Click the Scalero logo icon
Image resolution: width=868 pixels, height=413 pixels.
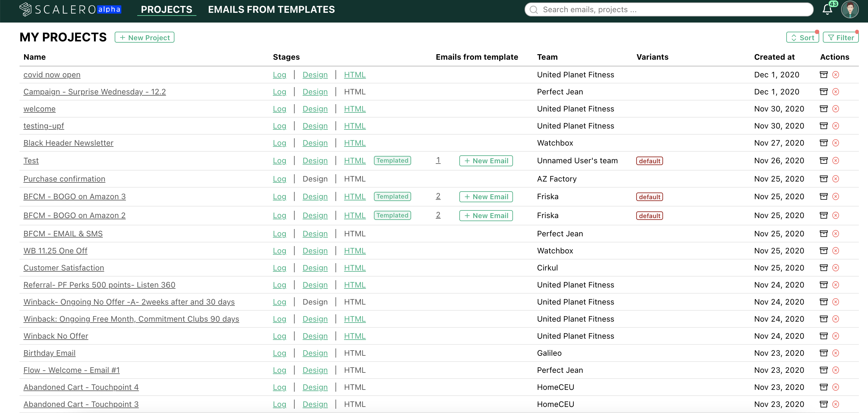click(x=25, y=9)
